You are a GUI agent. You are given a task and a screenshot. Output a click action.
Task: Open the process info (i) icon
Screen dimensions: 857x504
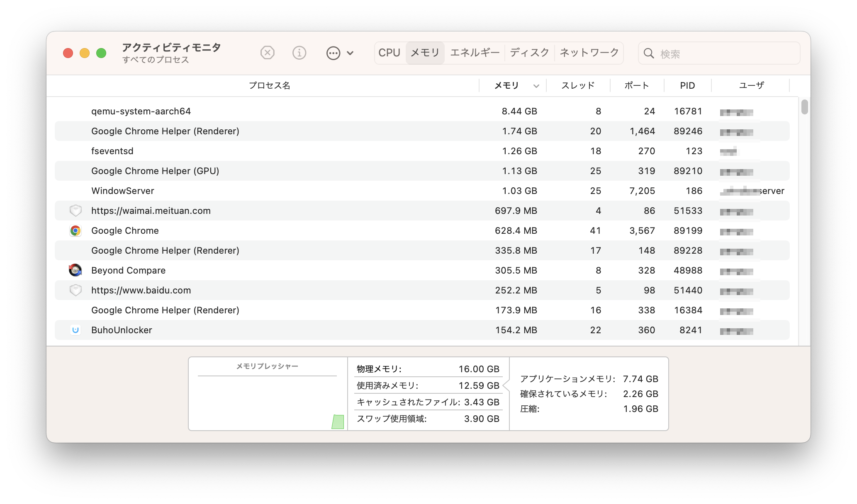click(x=299, y=53)
